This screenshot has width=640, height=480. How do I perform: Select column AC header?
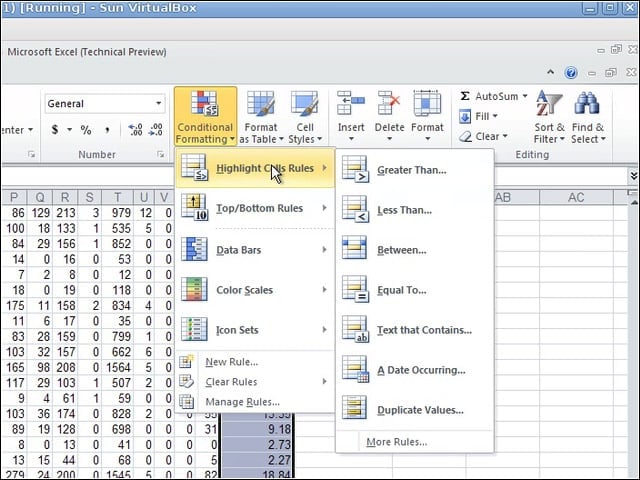pos(576,198)
